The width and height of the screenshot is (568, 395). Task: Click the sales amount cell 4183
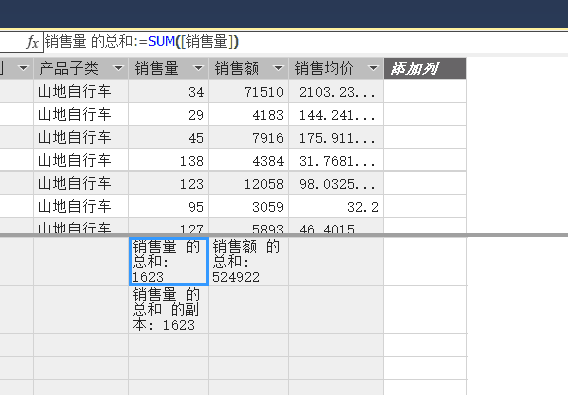point(248,115)
